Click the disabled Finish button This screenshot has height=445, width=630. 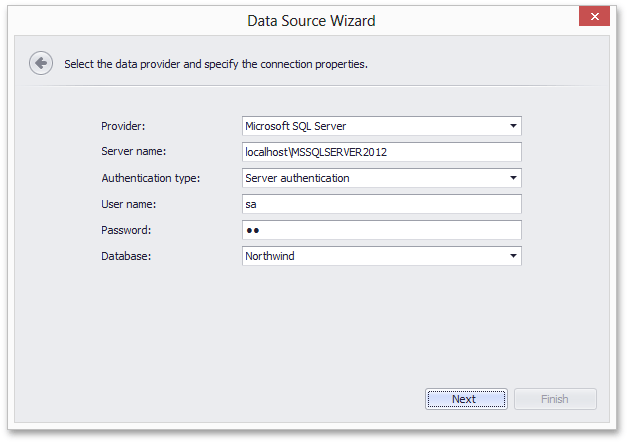(x=555, y=399)
